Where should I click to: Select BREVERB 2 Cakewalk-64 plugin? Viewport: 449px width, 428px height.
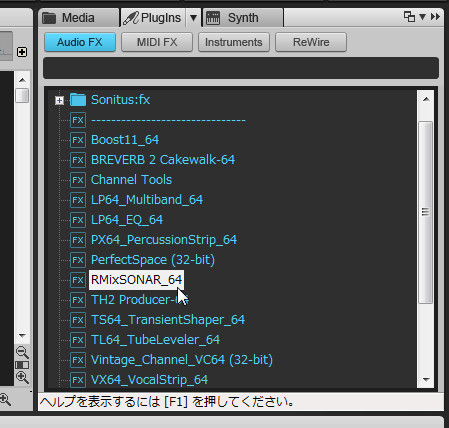click(x=163, y=160)
